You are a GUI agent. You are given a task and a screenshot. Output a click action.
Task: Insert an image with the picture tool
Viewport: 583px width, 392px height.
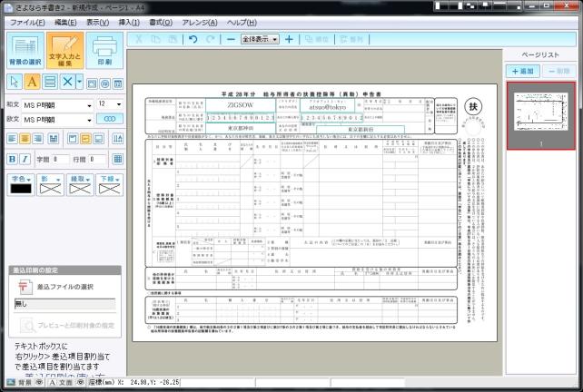pos(92,83)
